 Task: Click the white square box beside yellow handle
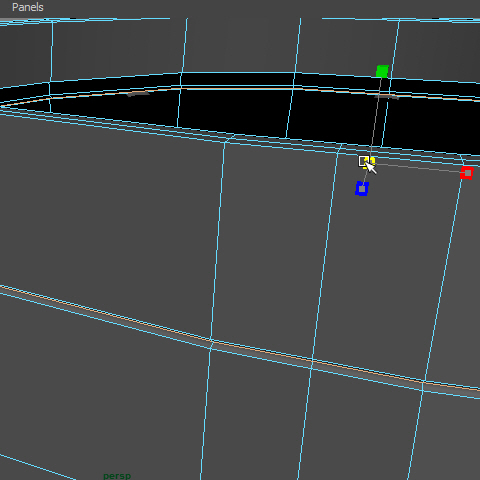(x=362, y=161)
